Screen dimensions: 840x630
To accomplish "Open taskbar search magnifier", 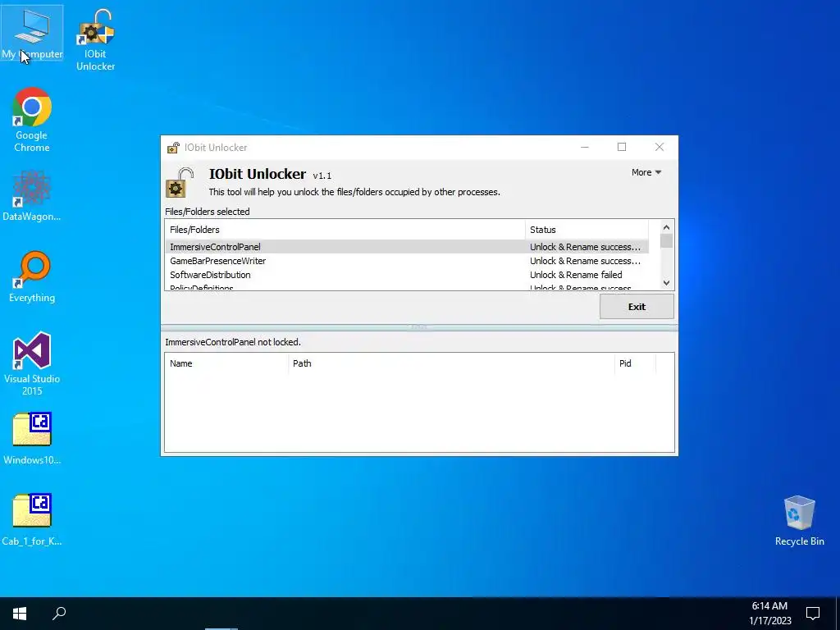I will [59, 614].
